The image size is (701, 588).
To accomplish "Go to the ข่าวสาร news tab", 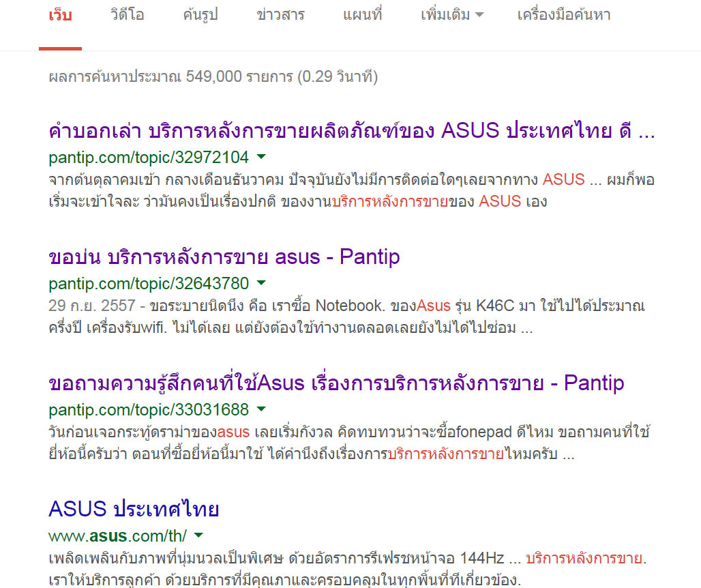I will 280,15.
